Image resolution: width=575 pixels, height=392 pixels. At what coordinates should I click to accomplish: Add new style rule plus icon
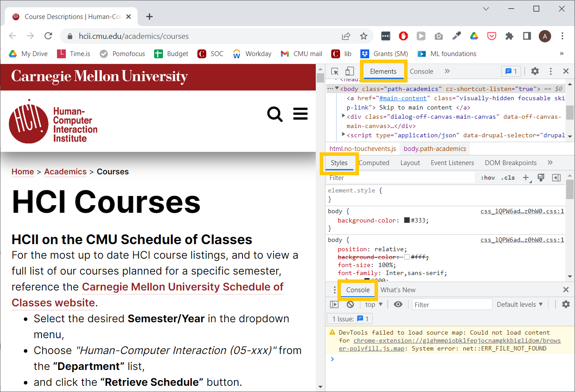click(526, 177)
